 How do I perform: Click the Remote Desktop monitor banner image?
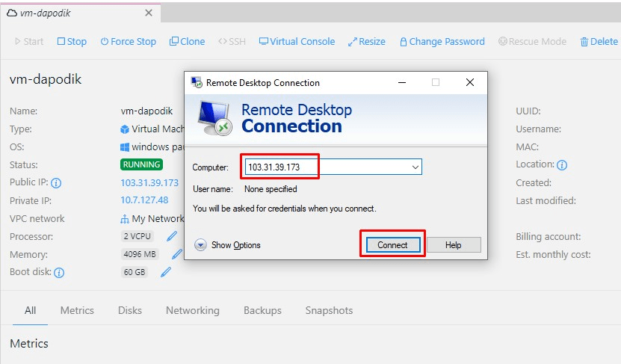click(215, 118)
